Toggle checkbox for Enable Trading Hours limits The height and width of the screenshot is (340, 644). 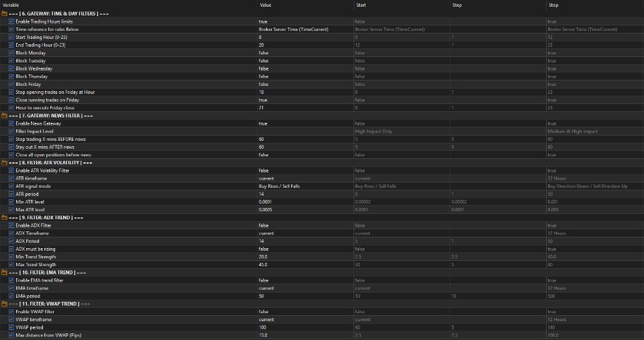(11, 21)
